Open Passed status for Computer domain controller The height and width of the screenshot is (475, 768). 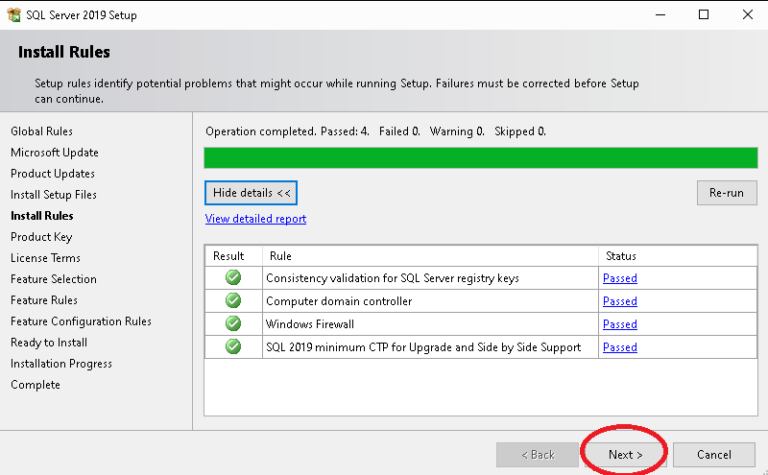click(x=620, y=301)
